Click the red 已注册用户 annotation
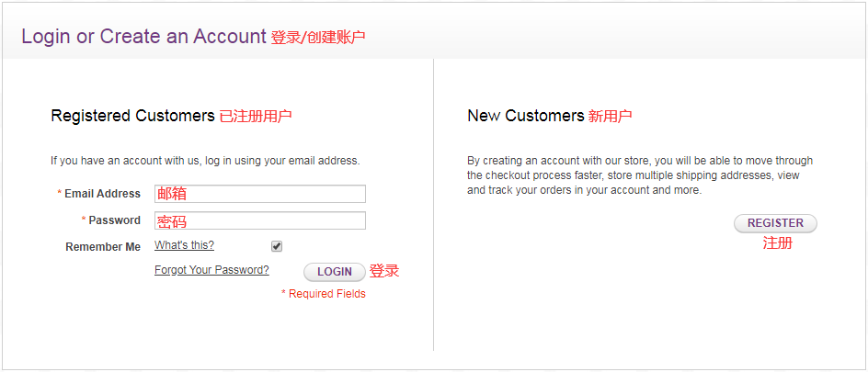The image size is (868, 372). point(256,117)
